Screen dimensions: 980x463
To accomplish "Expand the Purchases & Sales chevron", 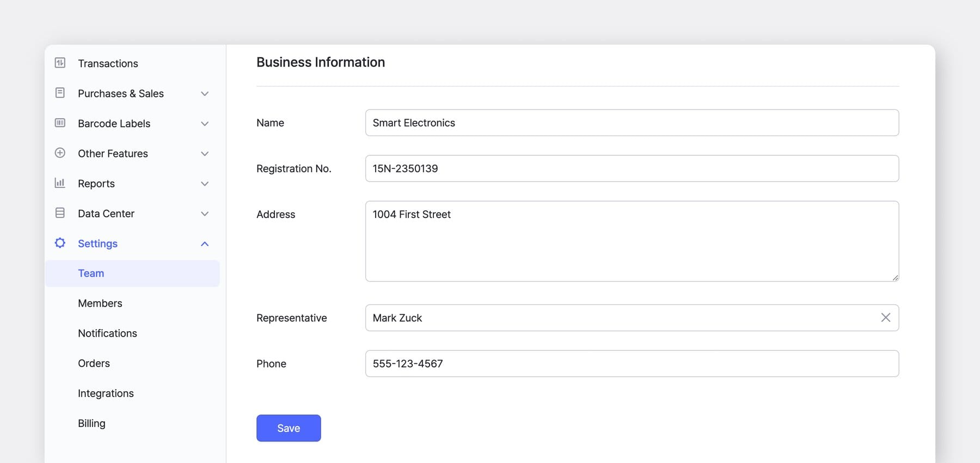I will tap(205, 94).
